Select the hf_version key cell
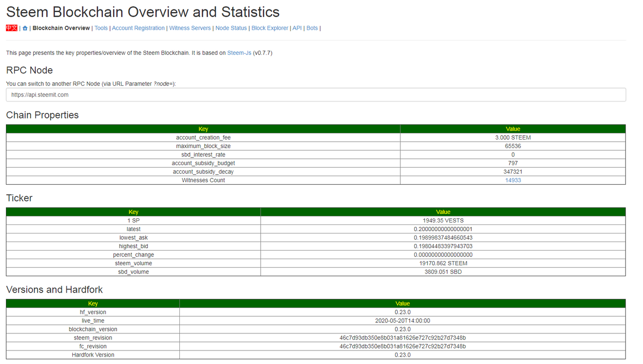643x364 pixels. point(93,312)
